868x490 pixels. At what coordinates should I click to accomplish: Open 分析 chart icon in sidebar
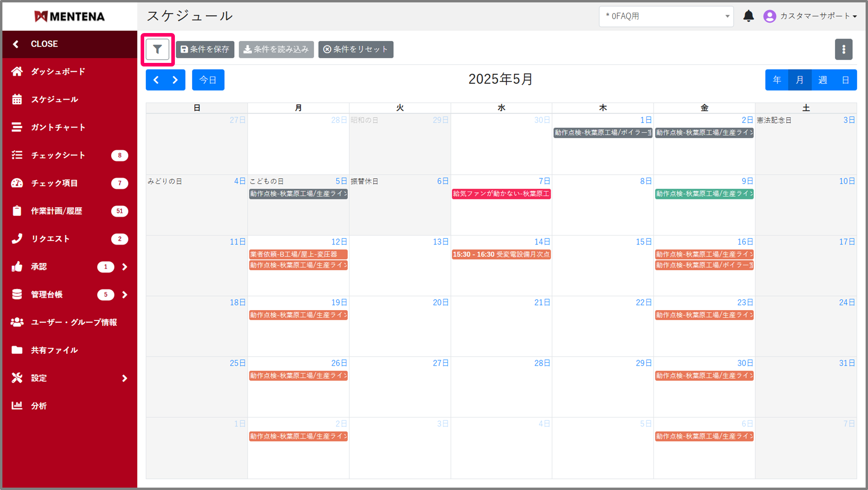point(39,406)
